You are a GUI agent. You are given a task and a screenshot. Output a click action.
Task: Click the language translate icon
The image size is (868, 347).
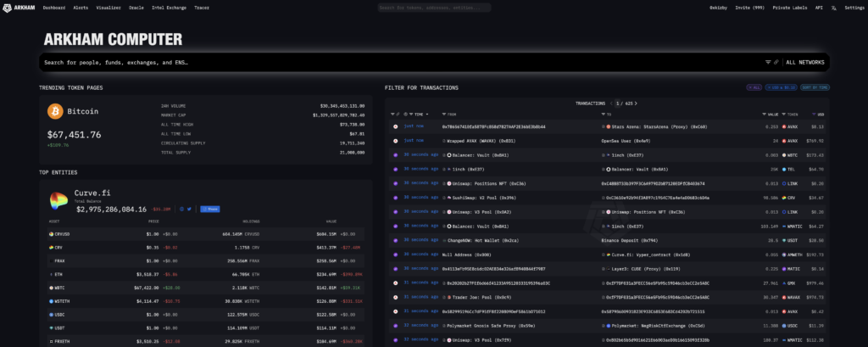[x=834, y=8]
